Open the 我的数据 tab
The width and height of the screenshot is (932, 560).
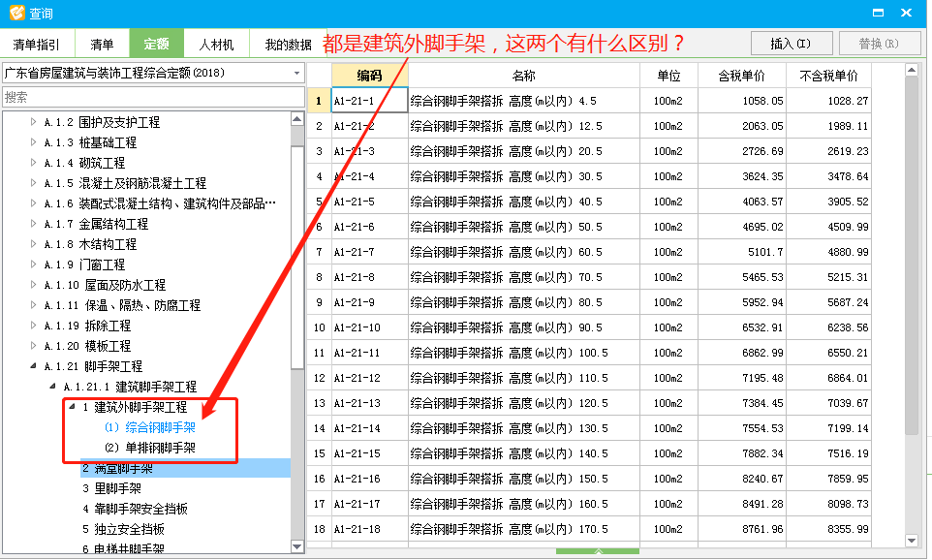289,44
